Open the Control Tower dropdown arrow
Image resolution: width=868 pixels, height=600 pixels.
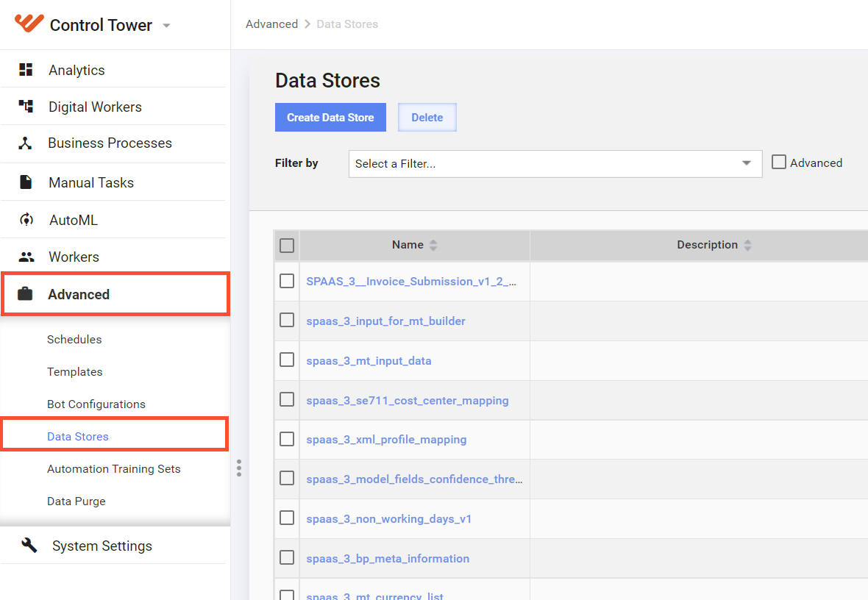(166, 26)
